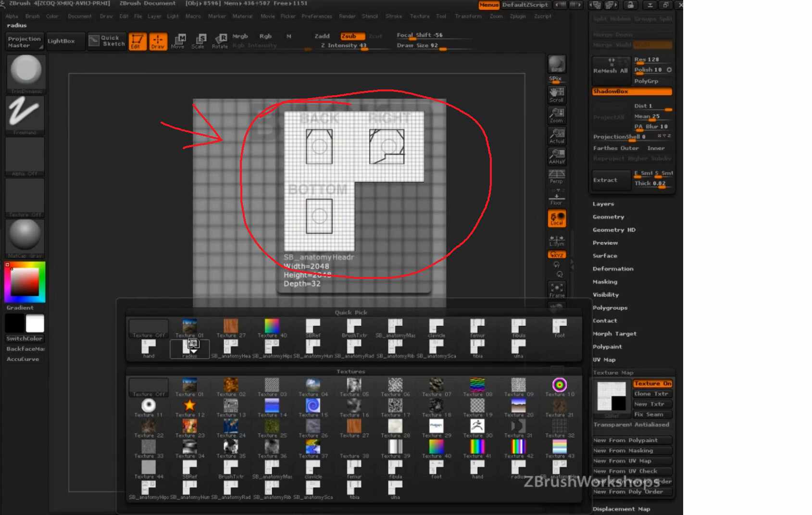
Task: Open the Preferences menu
Action: (x=316, y=16)
